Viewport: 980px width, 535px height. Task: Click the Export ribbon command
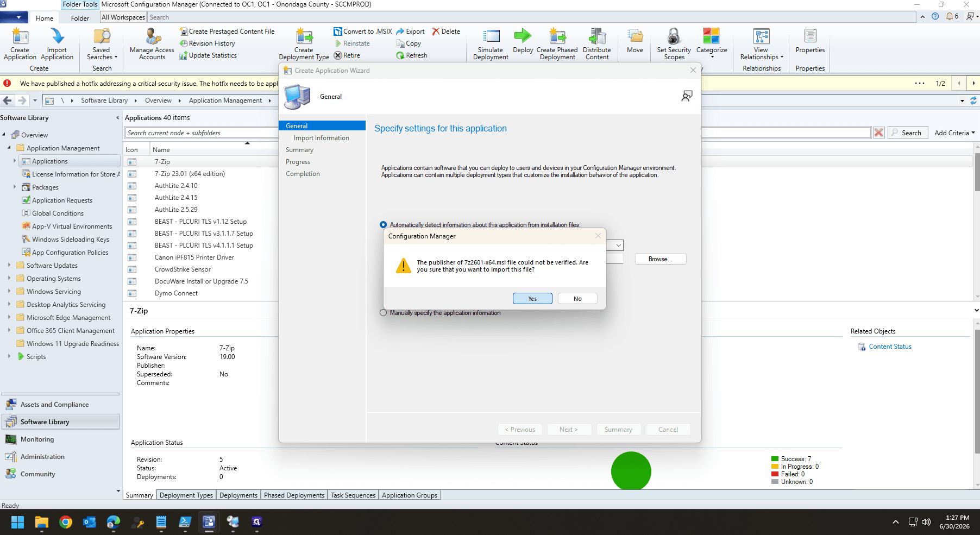(x=411, y=32)
